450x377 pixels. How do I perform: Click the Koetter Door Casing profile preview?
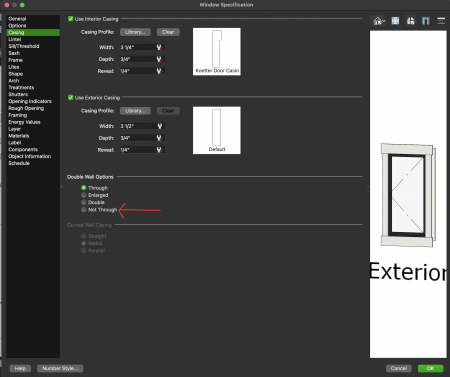point(217,52)
